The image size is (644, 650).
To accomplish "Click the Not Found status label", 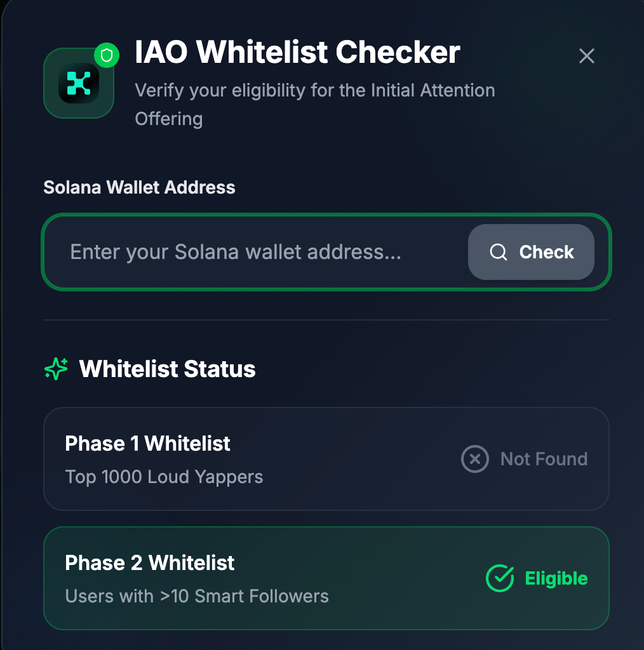I will [x=544, y=459].
